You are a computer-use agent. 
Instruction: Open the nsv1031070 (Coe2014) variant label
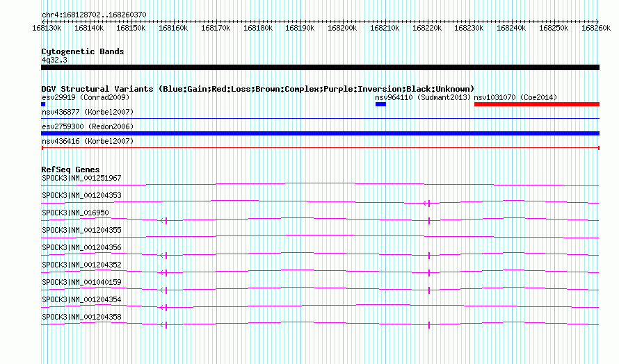click(x=515, y=97)
